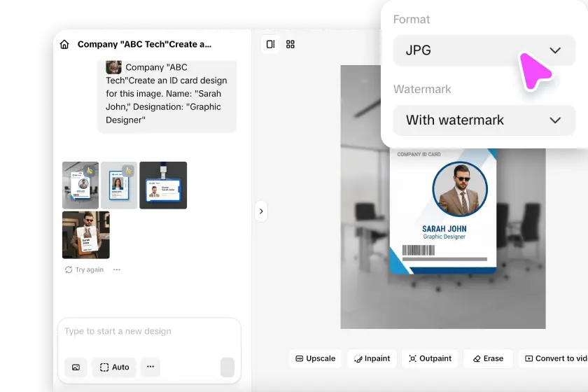Click the Erase eraser icon
588x392 pixels.
click(477, 359)
